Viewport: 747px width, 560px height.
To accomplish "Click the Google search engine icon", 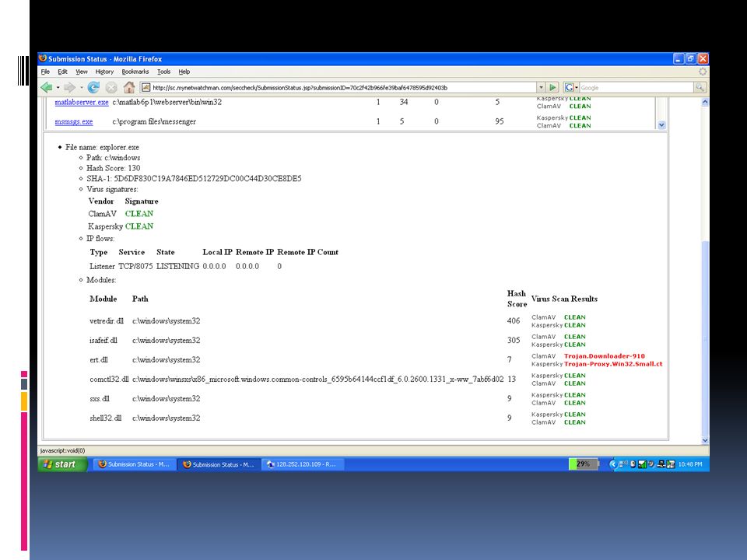I will (569, 88).
